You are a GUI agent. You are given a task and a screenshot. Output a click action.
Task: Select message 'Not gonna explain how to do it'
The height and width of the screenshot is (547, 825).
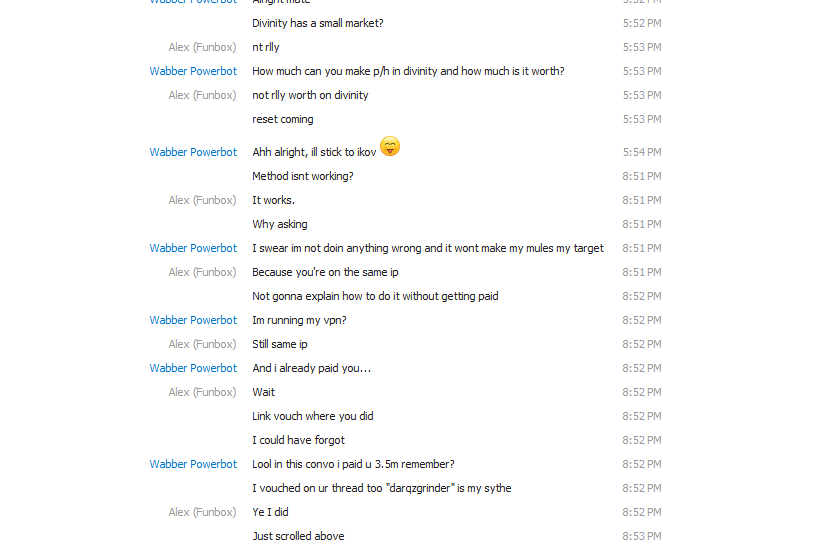(375, 297)
